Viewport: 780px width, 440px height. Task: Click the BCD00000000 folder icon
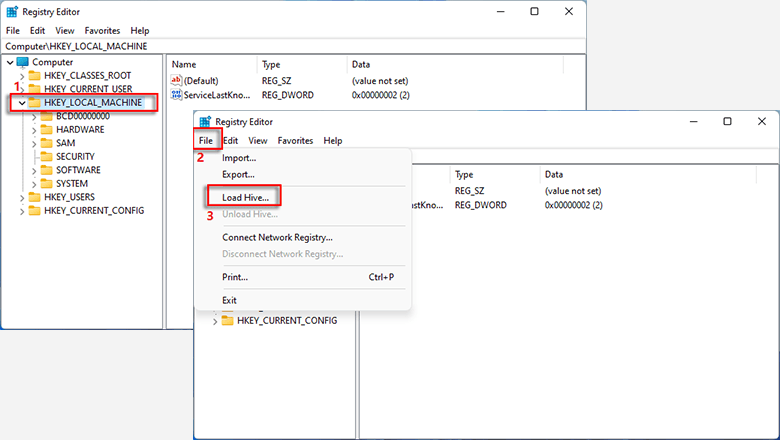[46, 116]
